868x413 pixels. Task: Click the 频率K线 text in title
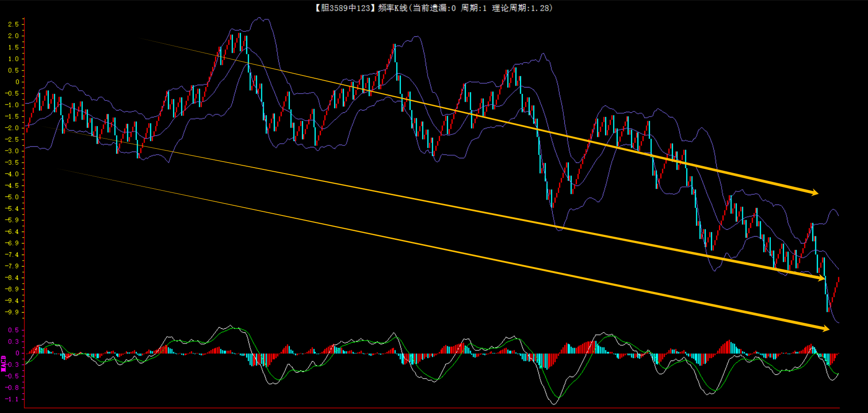(392, 8)
